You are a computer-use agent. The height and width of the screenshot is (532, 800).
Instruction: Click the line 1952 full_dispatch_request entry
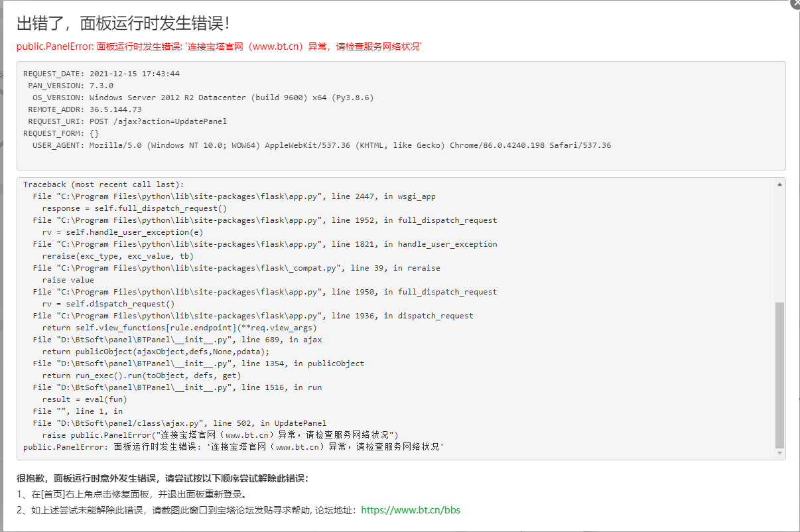(265, 220)
